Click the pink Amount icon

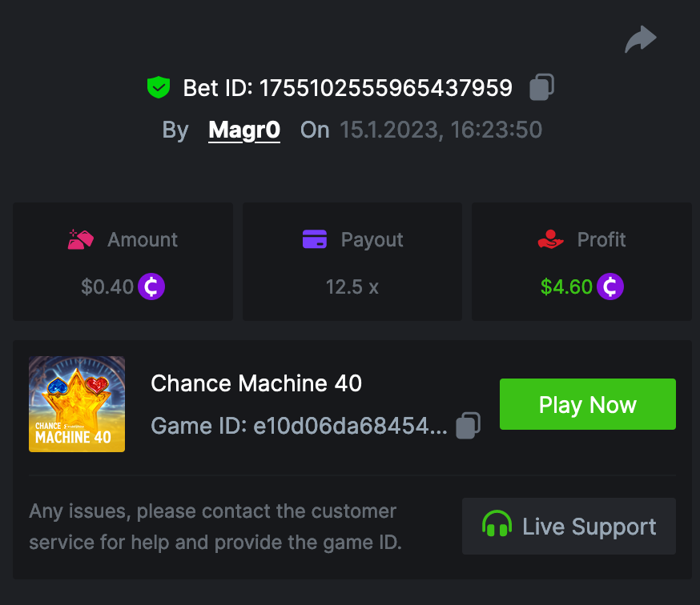click(x=82, y=239)
